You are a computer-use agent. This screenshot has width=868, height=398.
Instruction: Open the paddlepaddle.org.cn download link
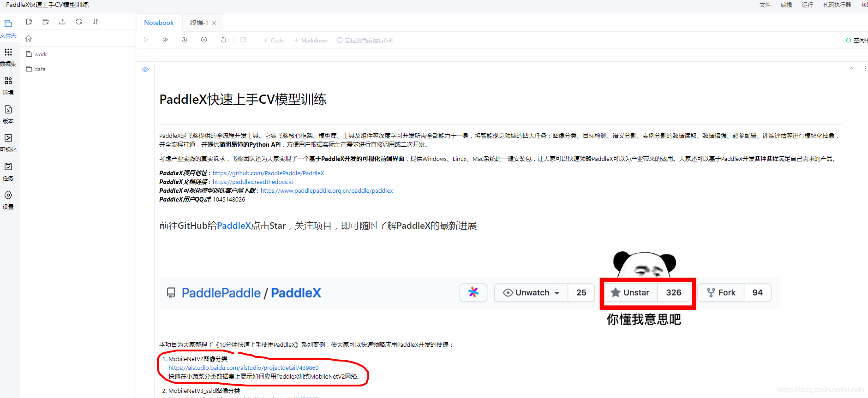pyautogui.click(x=327, y=191)
